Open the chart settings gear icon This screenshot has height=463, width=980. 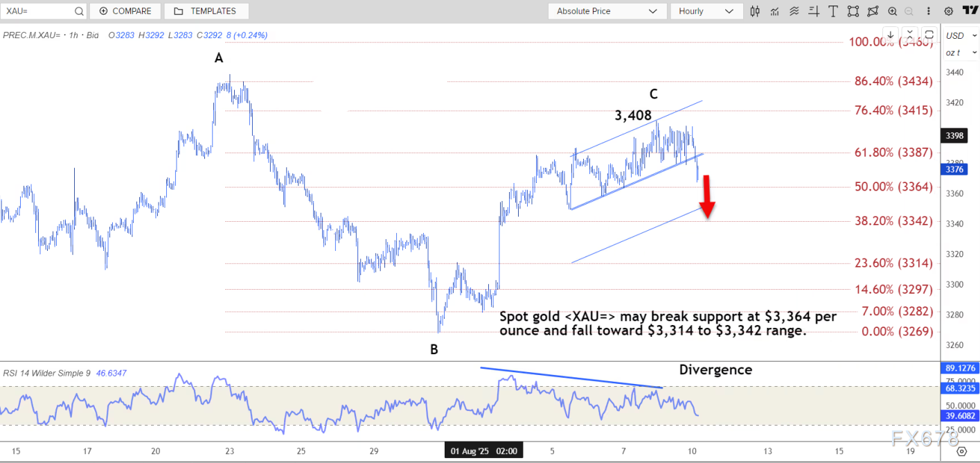pyautogui.click(x=948, y=11)
